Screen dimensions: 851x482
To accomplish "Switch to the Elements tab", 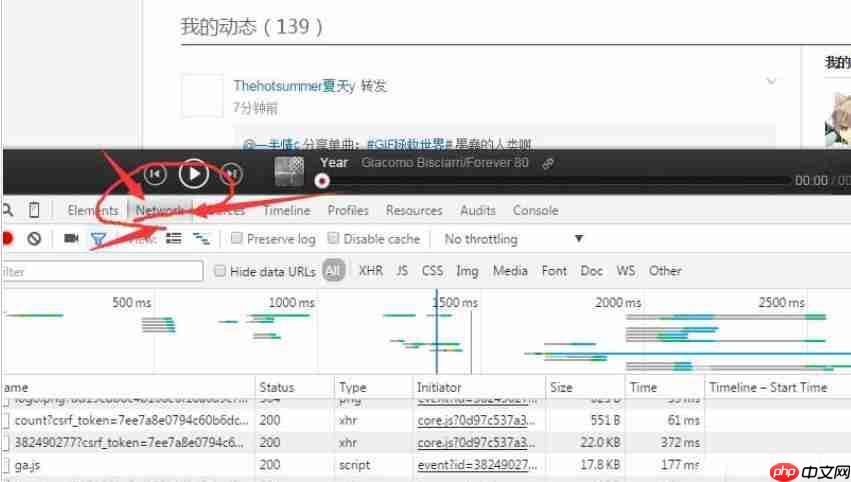I will 93,210.
